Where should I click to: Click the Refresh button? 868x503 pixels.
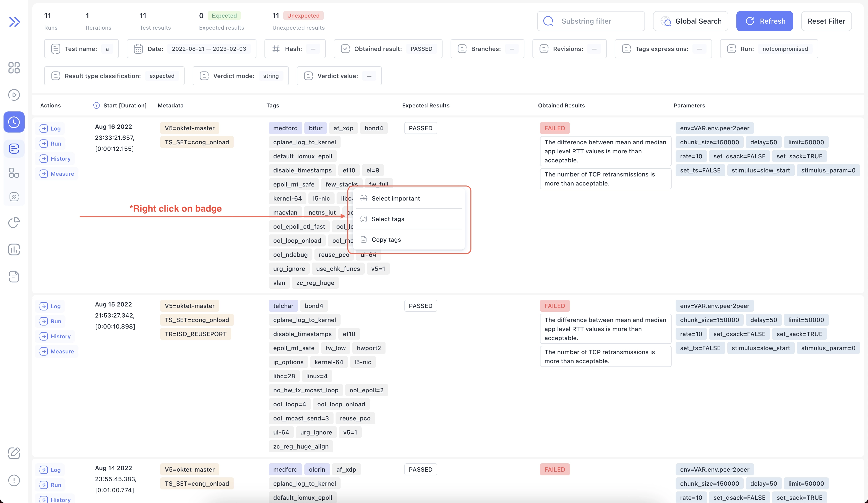[764, 21]
